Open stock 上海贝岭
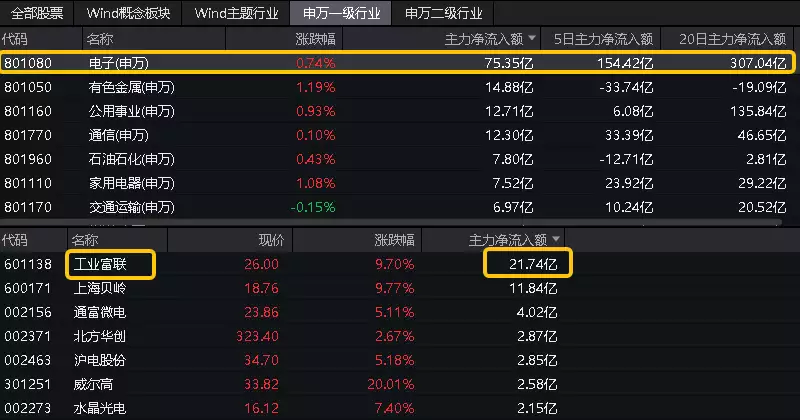Viewport: 800px width, 420px height. pyautogui.click(x=100, y=288)
